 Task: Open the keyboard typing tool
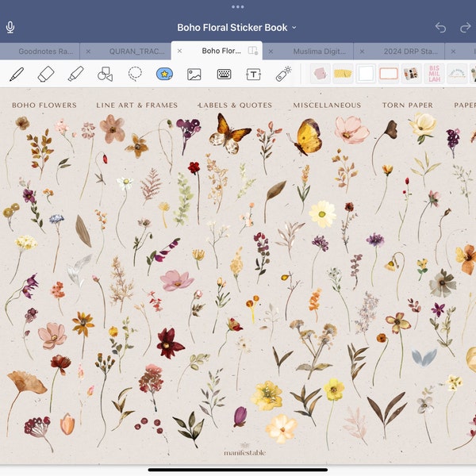(x=224, y=74)
